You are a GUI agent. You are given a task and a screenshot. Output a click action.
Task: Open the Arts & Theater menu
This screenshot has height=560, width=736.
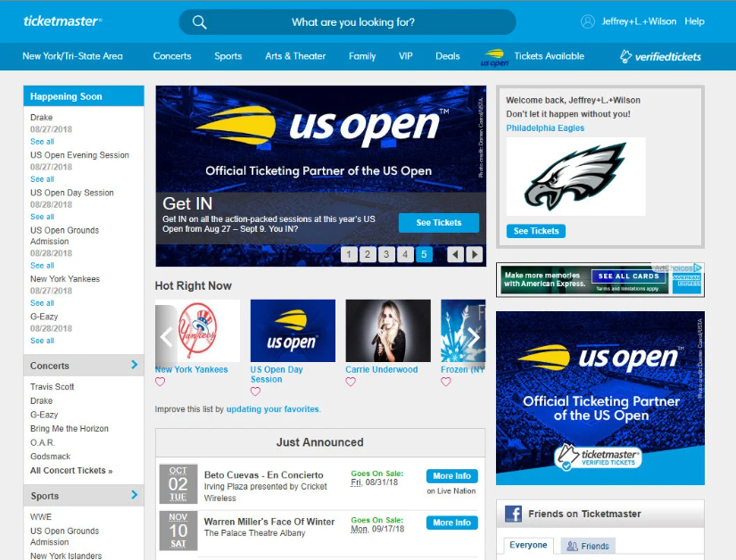(295, 56)
